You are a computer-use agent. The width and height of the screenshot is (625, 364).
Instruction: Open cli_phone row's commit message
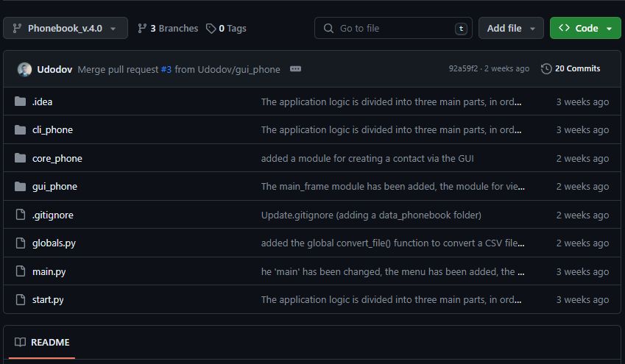tap(391, 130)
